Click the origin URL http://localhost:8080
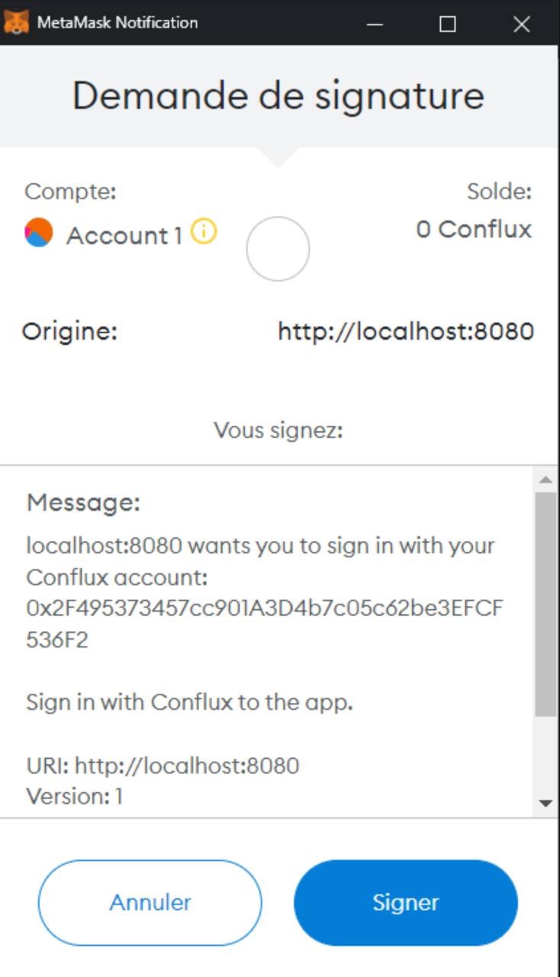Viewport: 560px width, 977px height. [x=406, y=331]
